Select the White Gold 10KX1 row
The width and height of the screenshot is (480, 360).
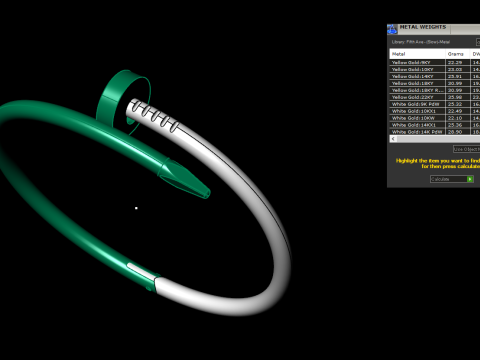(435, 111)
